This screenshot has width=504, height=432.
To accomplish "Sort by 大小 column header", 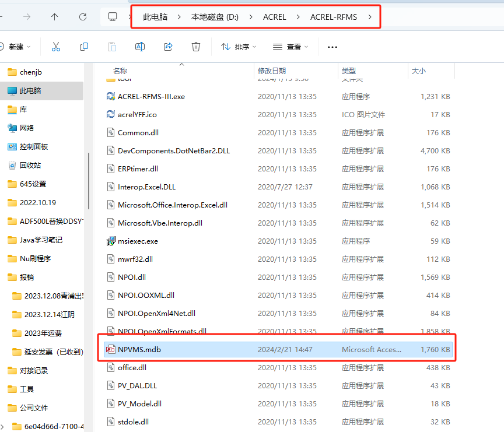I will coord(418,71).
